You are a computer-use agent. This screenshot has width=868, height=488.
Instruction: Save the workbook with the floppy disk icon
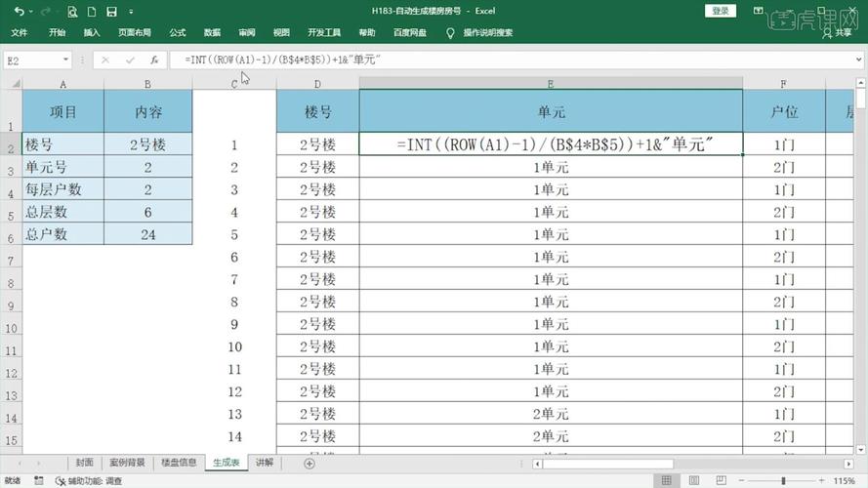click(111, 11)
